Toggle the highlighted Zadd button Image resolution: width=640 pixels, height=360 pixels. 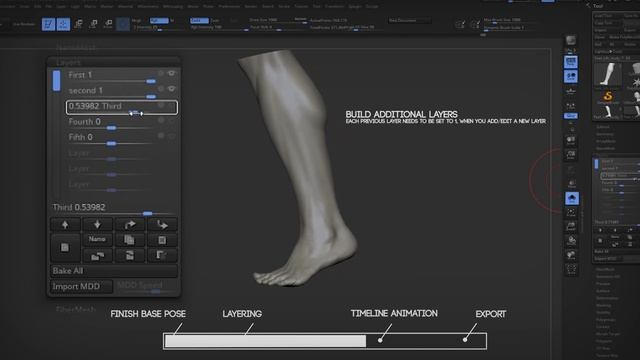199,20
